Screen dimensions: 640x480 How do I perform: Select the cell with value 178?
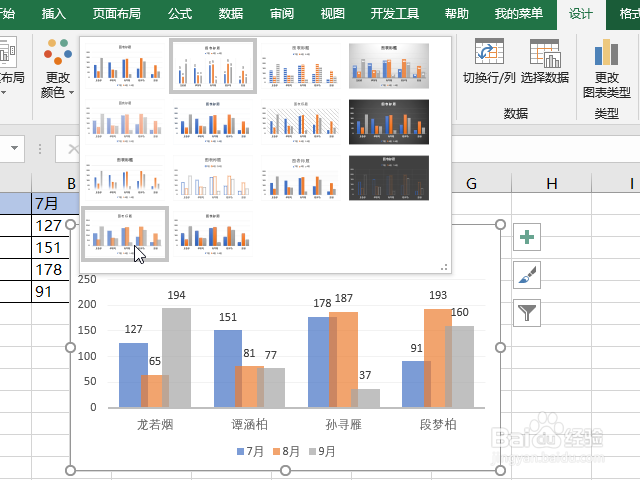click(x=50, y=269)
